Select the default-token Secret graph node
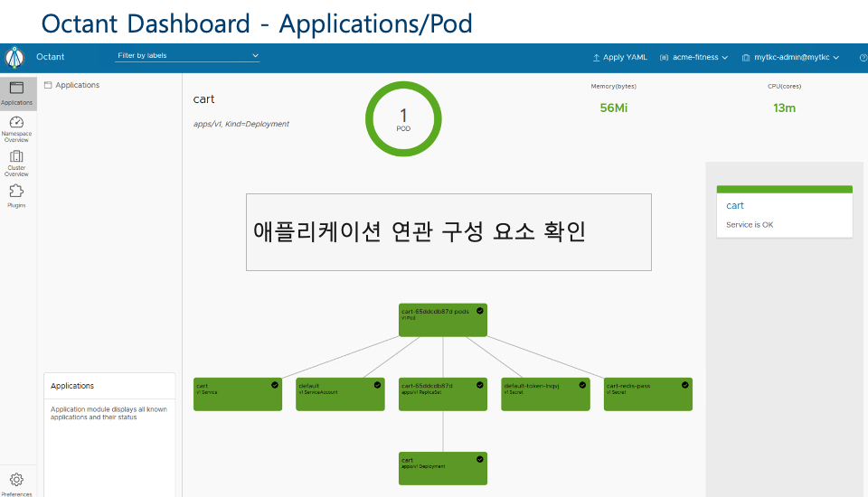The image size is (868, 497). point(545,394)
